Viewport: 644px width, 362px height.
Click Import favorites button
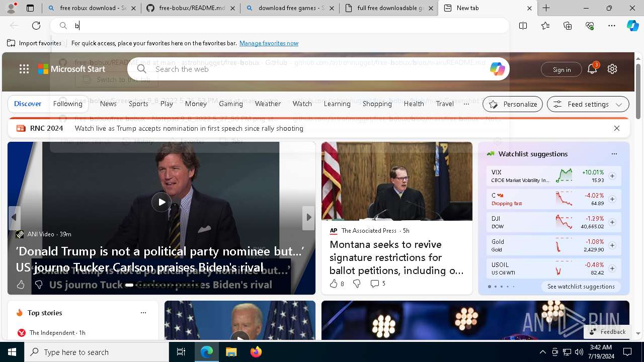pyautogui.click(x=34, y=43)
